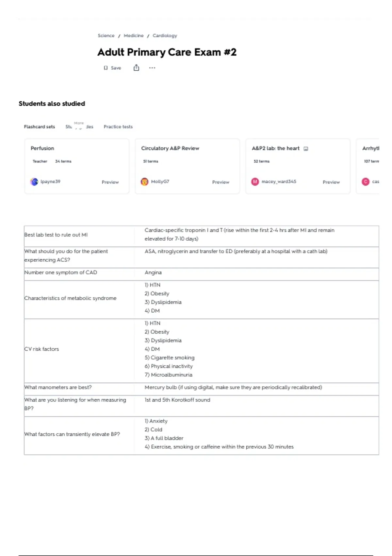
Task: Click macey_ward345 avatar icon
Action: coord(255,182)
